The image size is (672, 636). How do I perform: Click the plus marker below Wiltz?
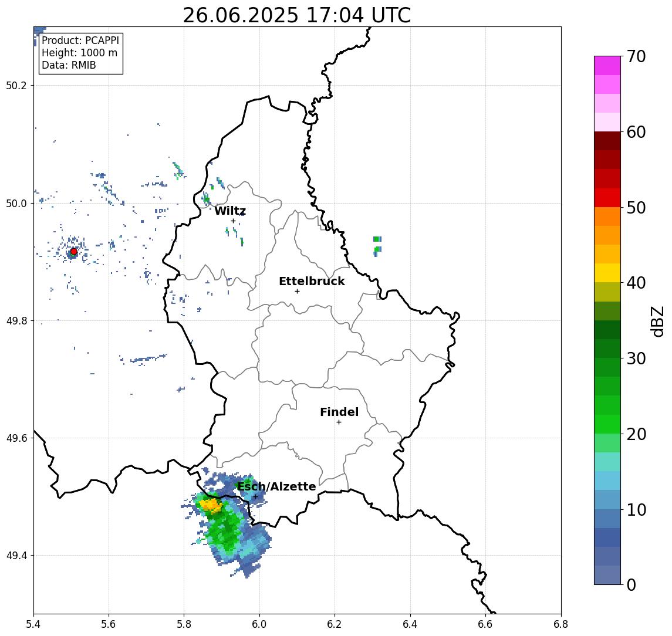click(x=233, y=221)
